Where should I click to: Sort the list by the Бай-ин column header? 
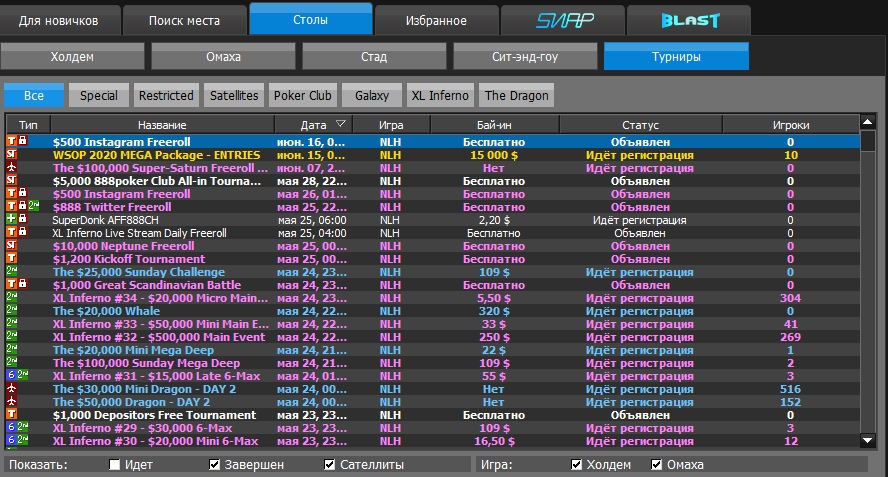[x=495, y=125]
